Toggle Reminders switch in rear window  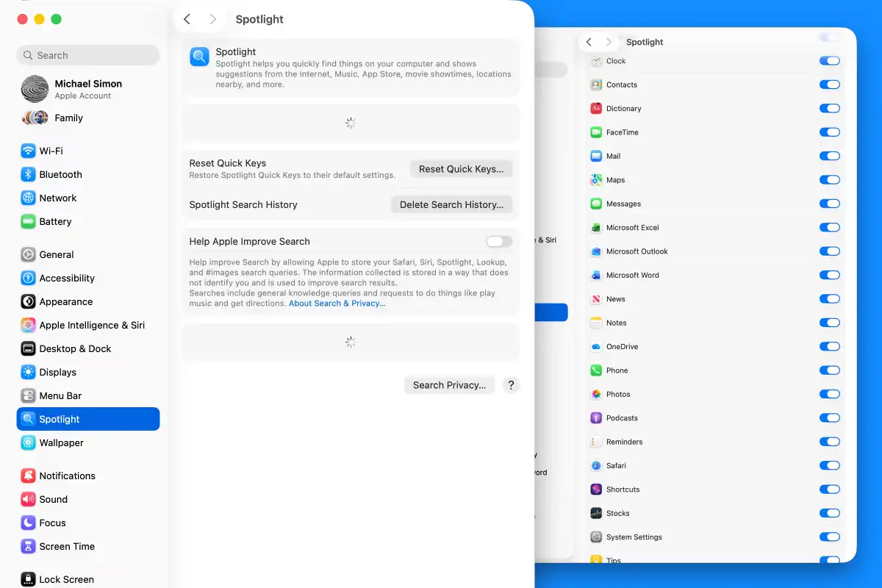coord(829,442)
